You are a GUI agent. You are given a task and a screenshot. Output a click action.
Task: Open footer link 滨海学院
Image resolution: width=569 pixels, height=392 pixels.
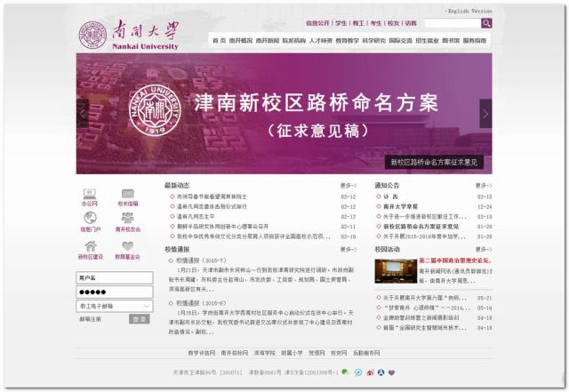(x=265, y=353)
